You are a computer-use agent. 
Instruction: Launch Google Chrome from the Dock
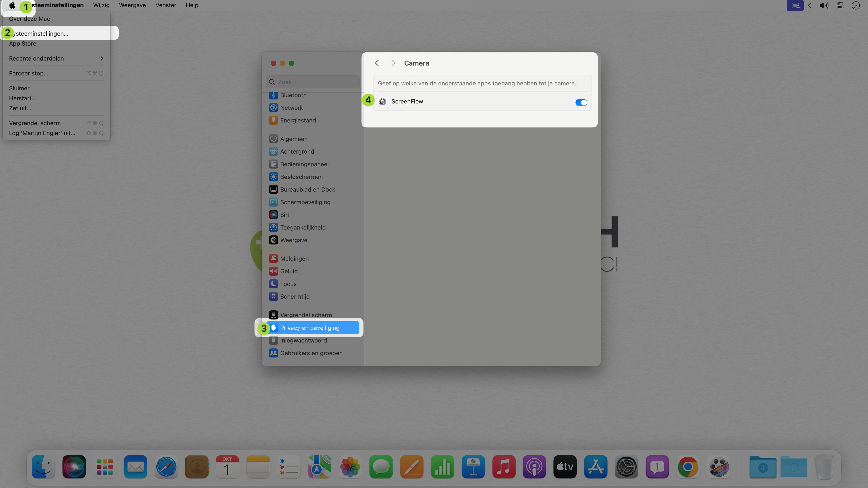point(688,467)
